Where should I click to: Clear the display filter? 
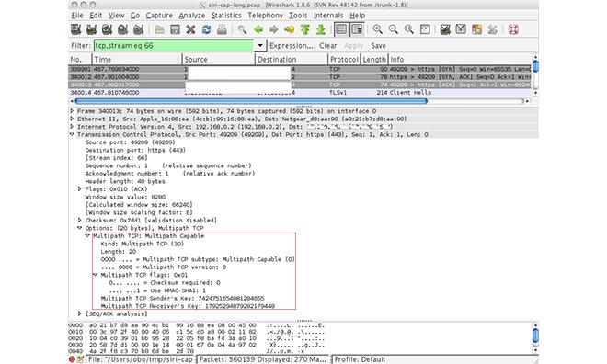click(328, 46)
